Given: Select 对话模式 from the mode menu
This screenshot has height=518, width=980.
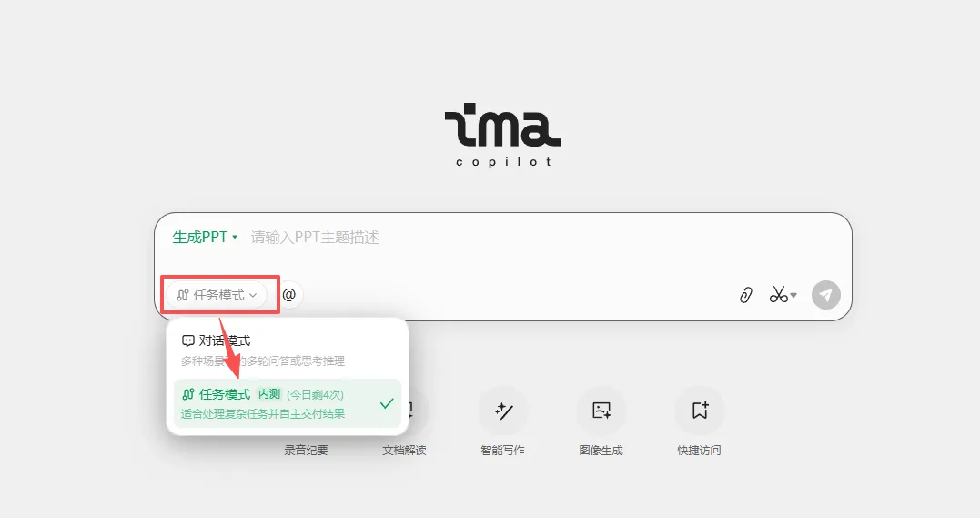Looking at the screenshot, I should [288, 350].
